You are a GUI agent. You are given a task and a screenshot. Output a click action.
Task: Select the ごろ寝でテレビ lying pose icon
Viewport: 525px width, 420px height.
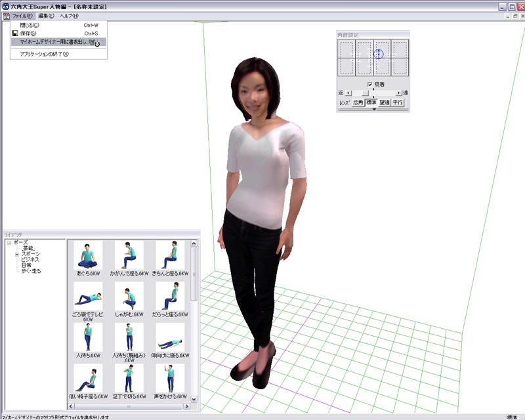87,297
